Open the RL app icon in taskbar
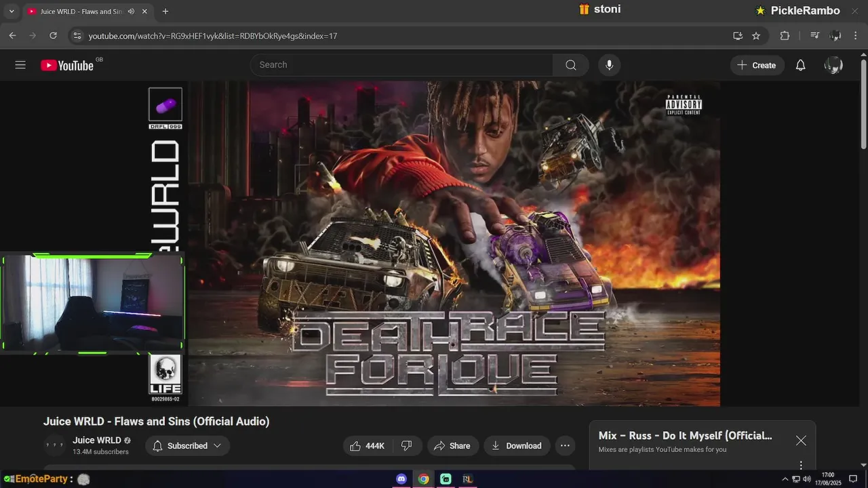This screenshot has width=868, height=488. pyautogui.click(x=467, y=479)
